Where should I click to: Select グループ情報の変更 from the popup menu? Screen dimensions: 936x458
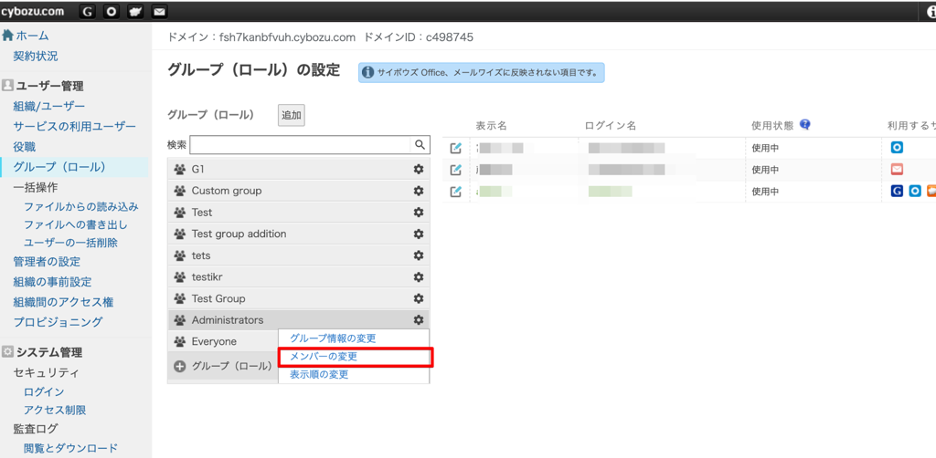[333, 339]
